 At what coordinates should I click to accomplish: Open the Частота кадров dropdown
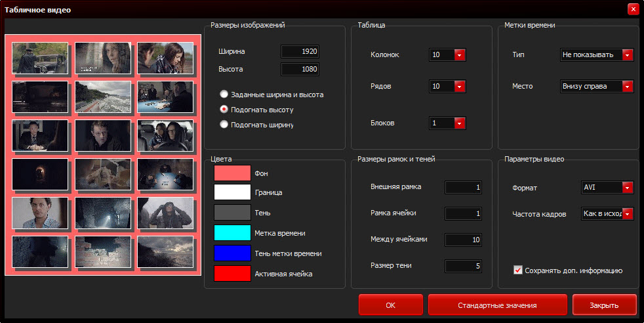point(607,213)
